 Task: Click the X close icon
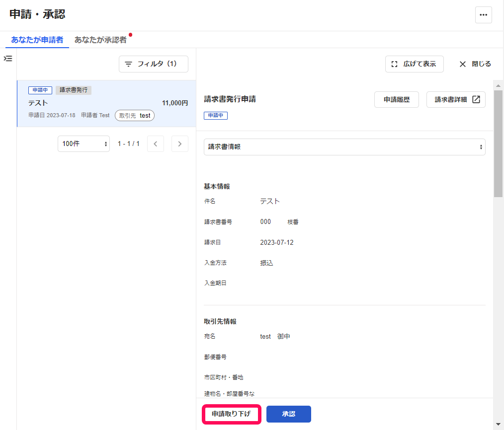pos(463,64)
